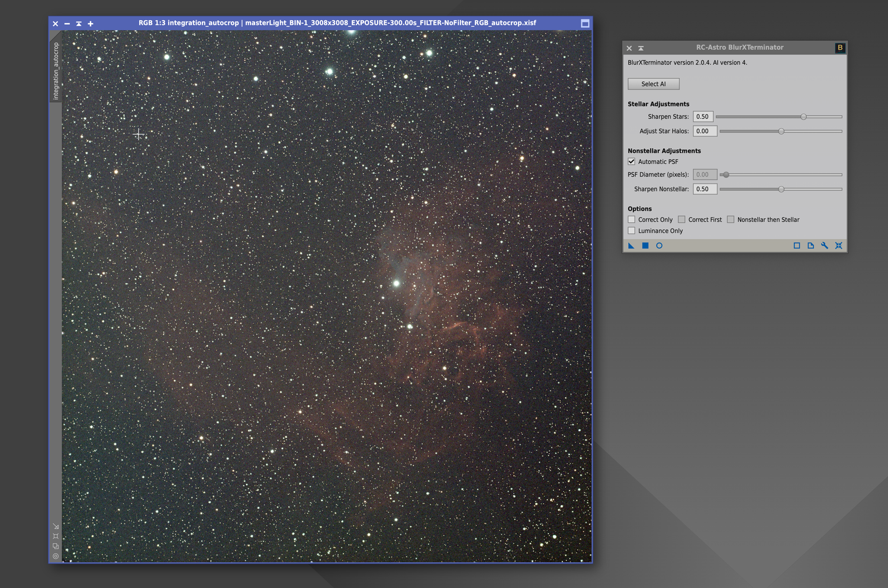888x588 pixels.
Task: Iconify the integration_autocrop image window
Action: click(x=67, y=24)
